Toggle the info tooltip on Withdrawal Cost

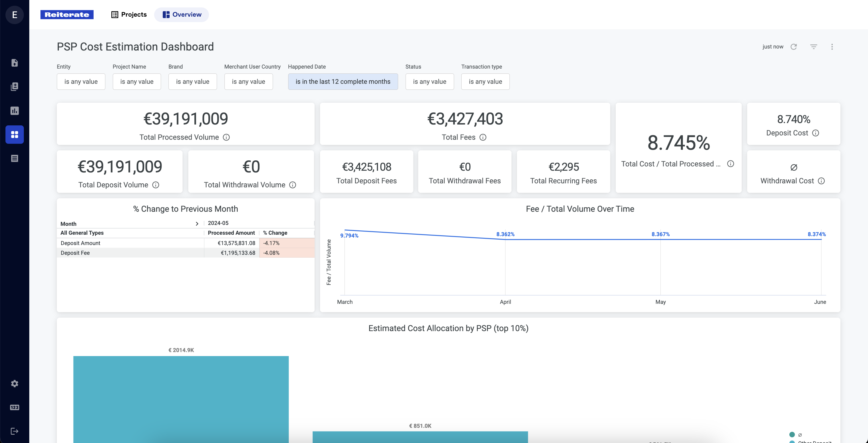coord(822,181)
